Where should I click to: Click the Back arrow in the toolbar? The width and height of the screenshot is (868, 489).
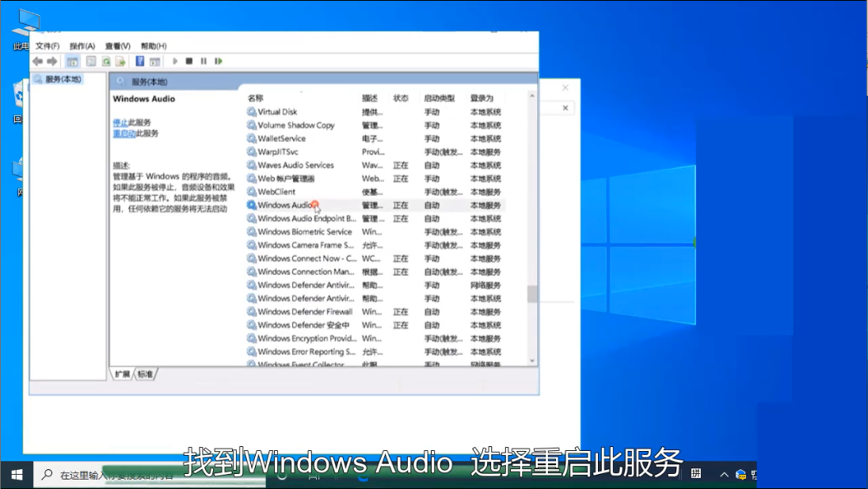[37, 61]
